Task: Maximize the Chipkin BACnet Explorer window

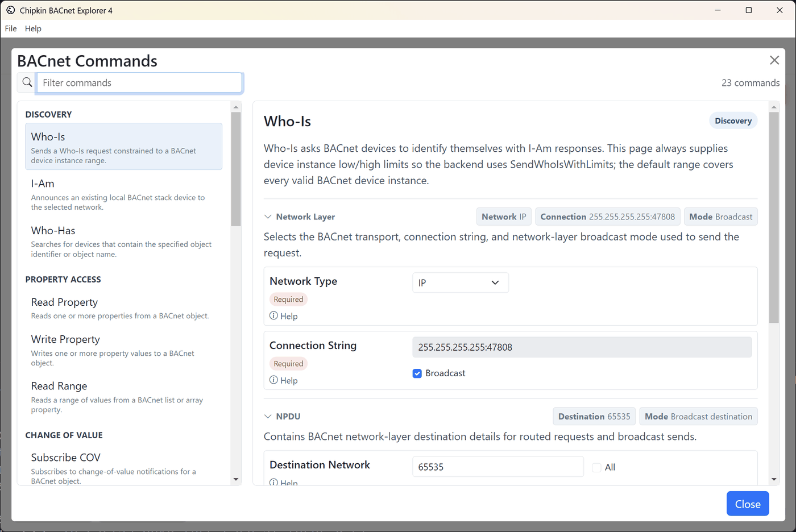Action: click(749, 10)
